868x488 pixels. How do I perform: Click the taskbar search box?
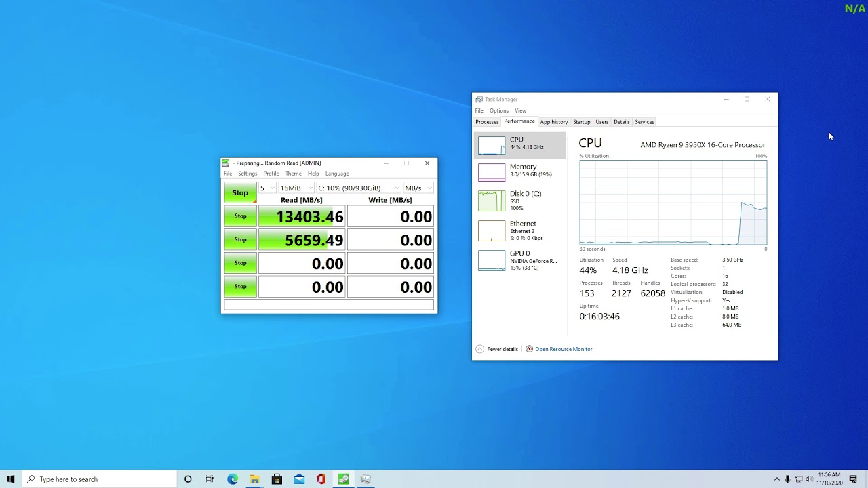(99, 479)
